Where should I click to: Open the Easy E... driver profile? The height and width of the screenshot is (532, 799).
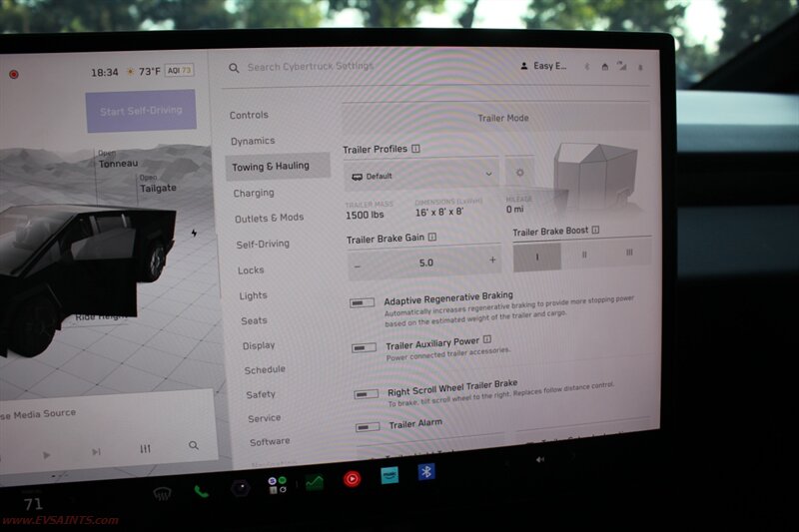(x=543, y=66)
